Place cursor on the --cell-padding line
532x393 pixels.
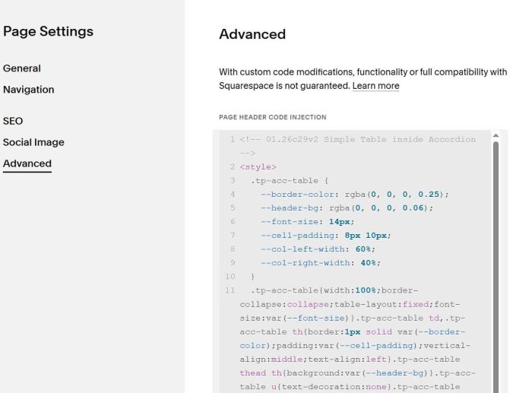tap(326, 235)
